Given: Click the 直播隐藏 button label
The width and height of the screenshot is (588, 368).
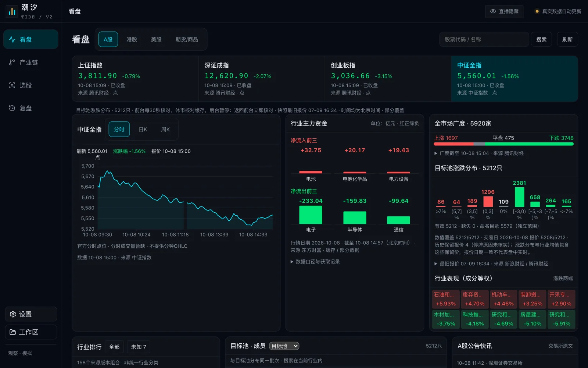Looking at the screenshot, I should point(509,11).
